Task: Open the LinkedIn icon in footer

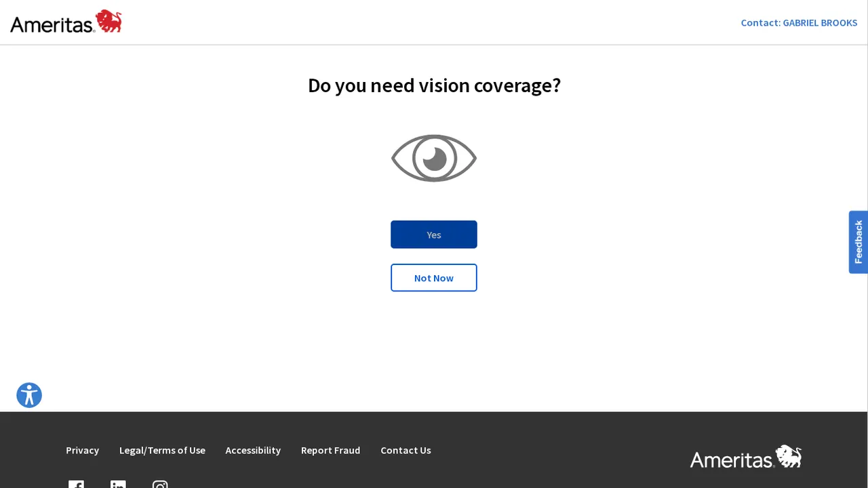Action: pos(118,484)
